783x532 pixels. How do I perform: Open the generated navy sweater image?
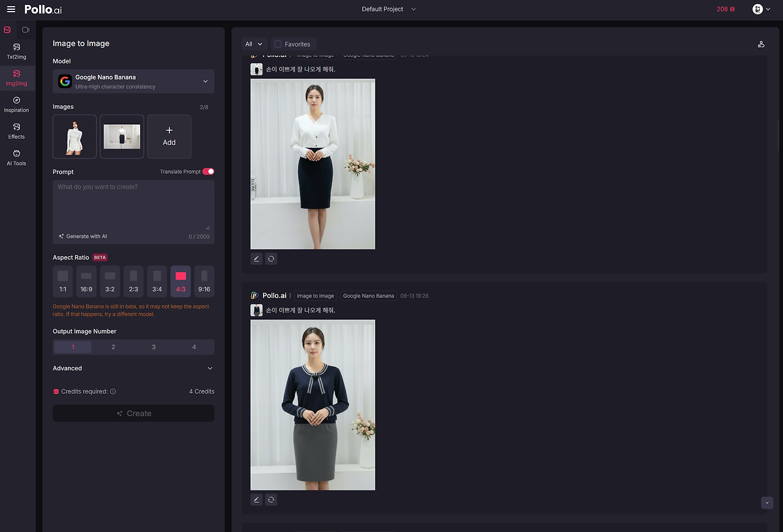[x=313, y=405]
